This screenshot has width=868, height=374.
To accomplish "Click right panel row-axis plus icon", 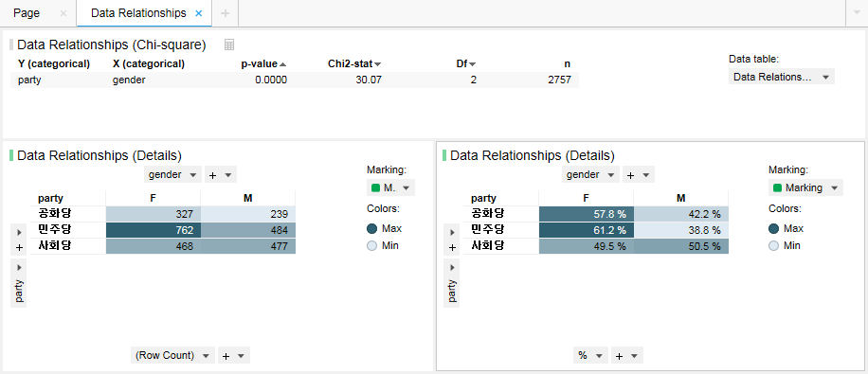I will point(452,248).
